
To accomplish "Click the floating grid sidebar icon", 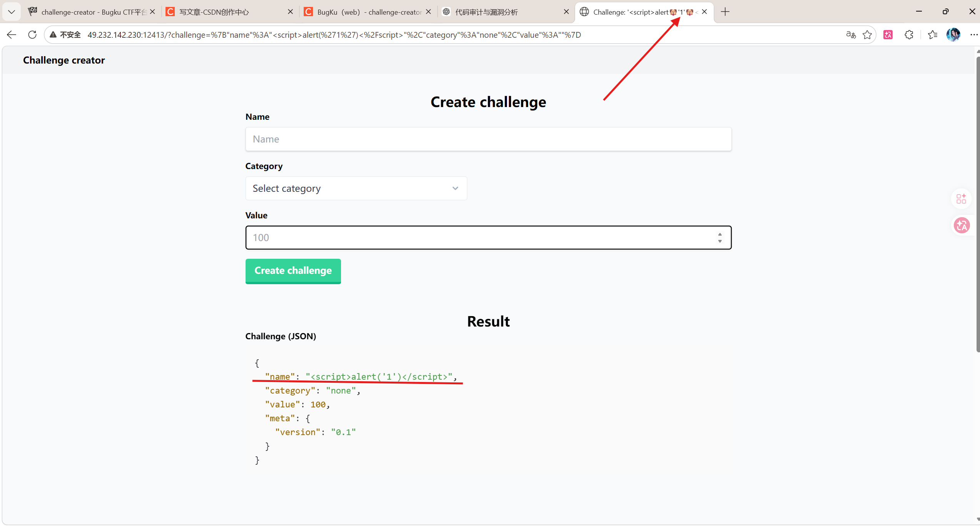I will click(961, 199).
